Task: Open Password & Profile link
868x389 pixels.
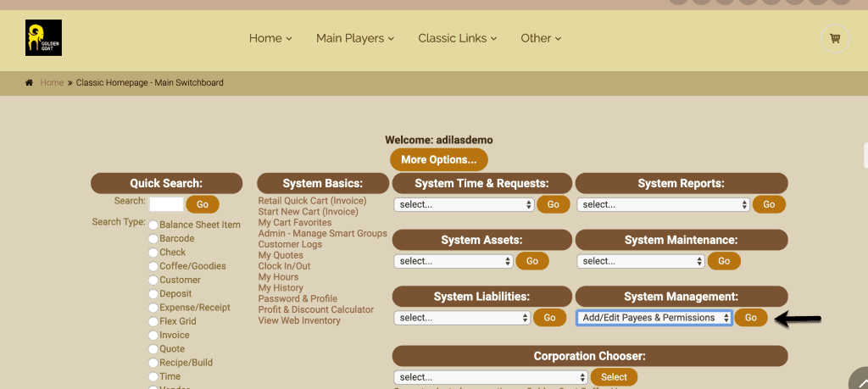Action: (x=298, y=298)
